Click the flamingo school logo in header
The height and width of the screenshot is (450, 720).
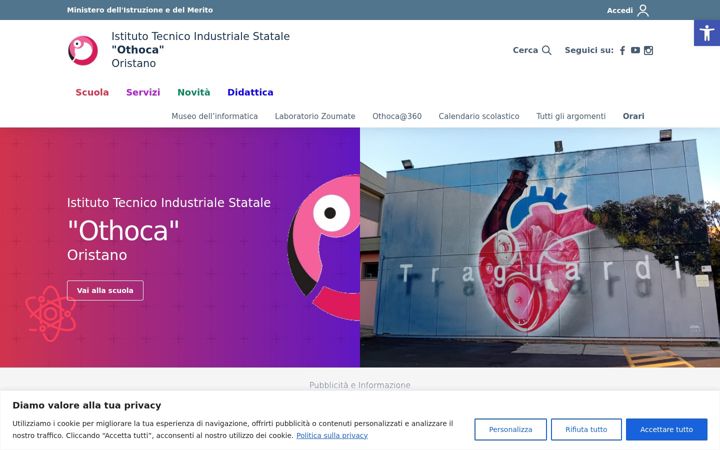coord(83,51)
